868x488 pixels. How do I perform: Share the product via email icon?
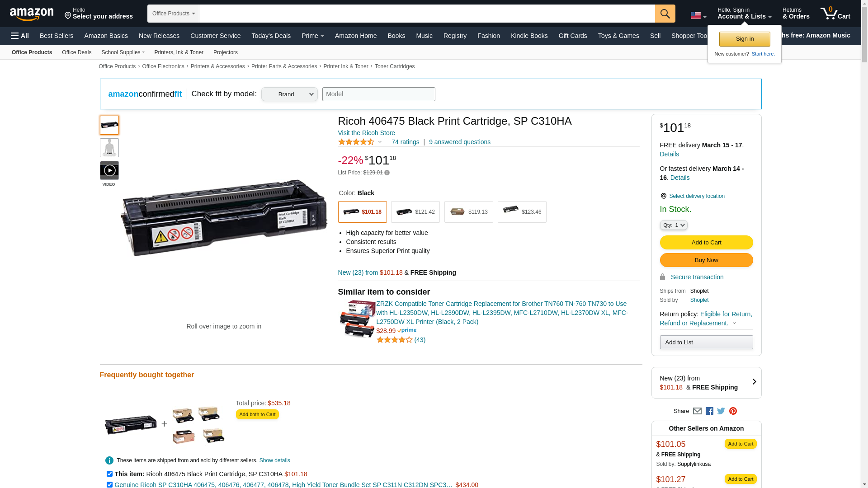pos(697,411)
